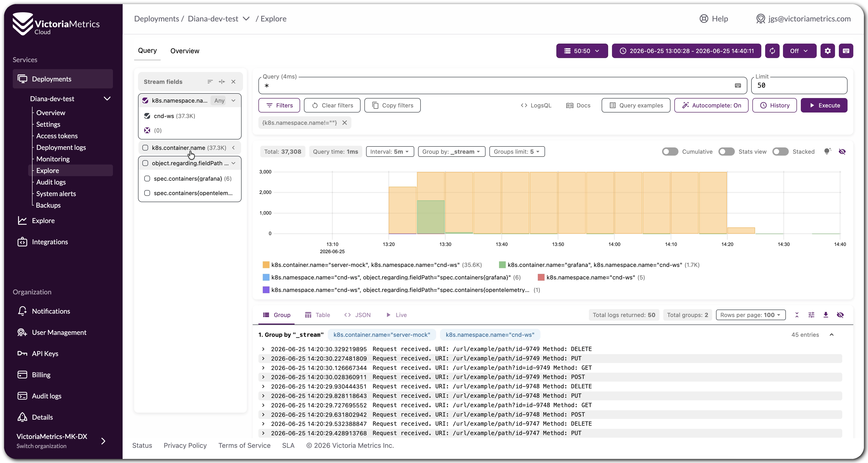868x463 pixels.
Task: Click the download logs icon
Action: (x=826, y=315)
